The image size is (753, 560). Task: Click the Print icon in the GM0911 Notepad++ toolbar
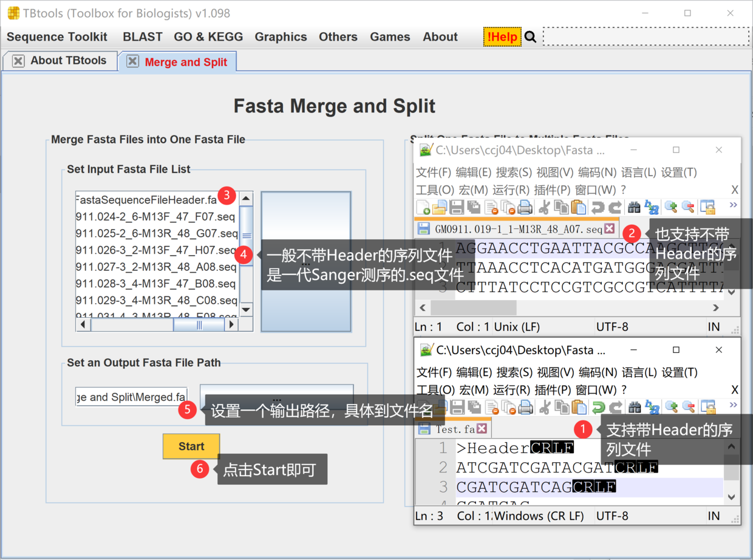click(525, 207)
